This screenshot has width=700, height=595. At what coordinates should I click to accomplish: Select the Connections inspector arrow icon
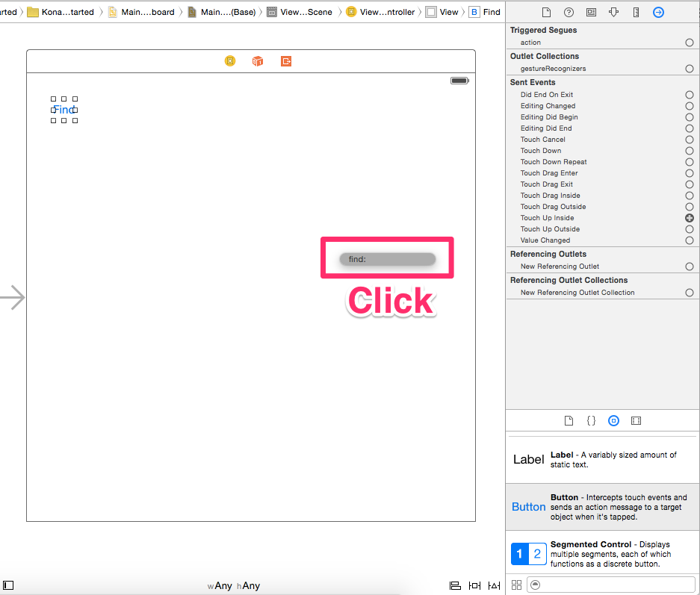pyautogui.click(x=658, y=12)
